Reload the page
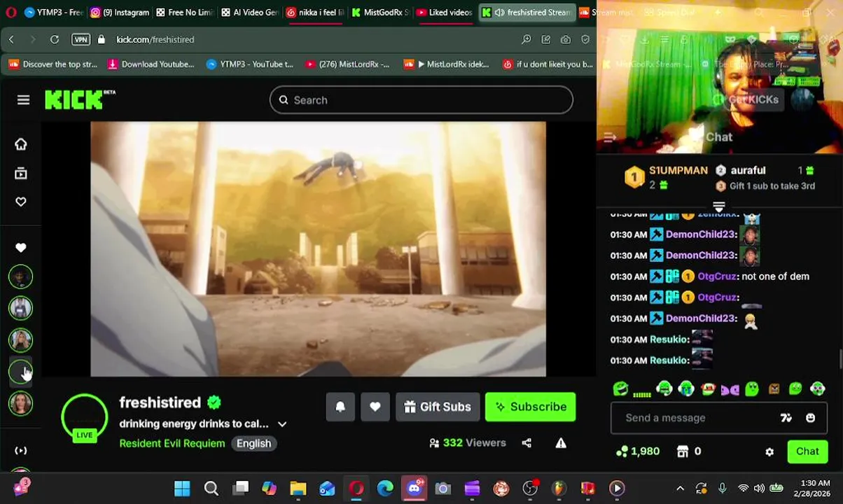 point(55,40)
